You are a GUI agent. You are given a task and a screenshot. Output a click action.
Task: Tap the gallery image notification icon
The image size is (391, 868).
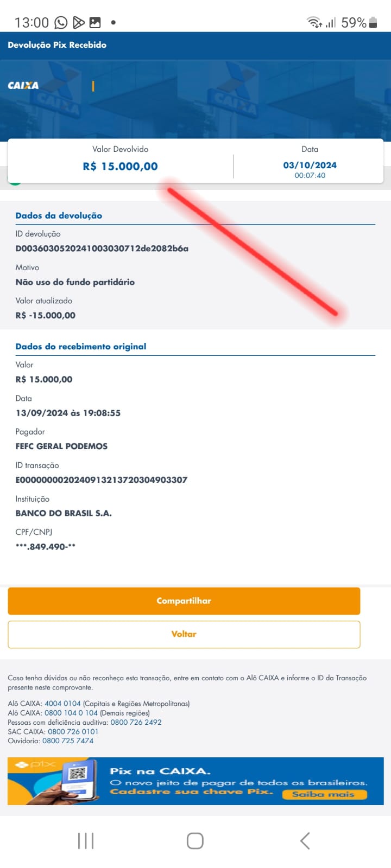95,22
